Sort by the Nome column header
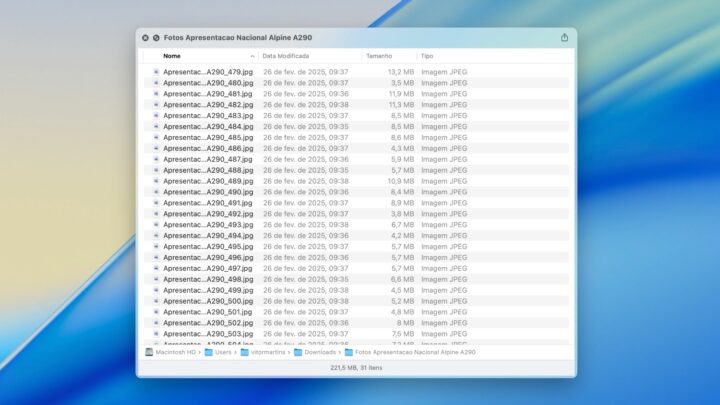 click(x=172, y=56)
